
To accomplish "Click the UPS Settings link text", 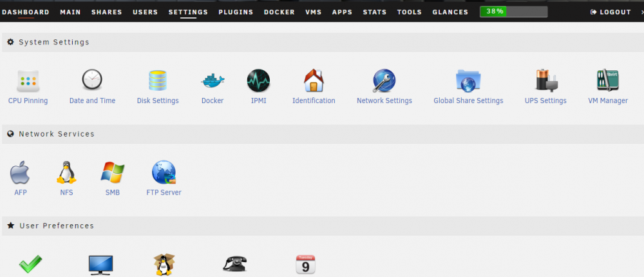I will [x=545, y=100].
